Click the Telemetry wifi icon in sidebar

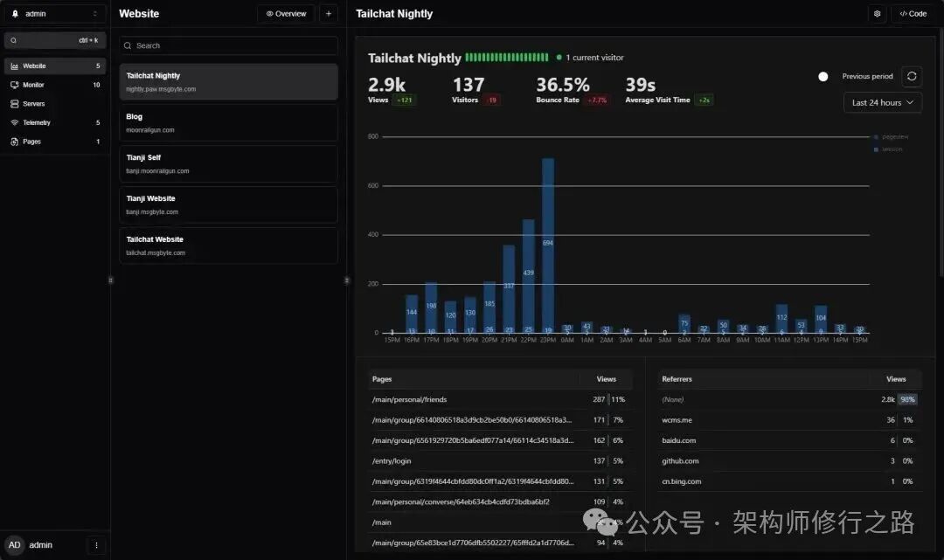[x=15, y=122]
